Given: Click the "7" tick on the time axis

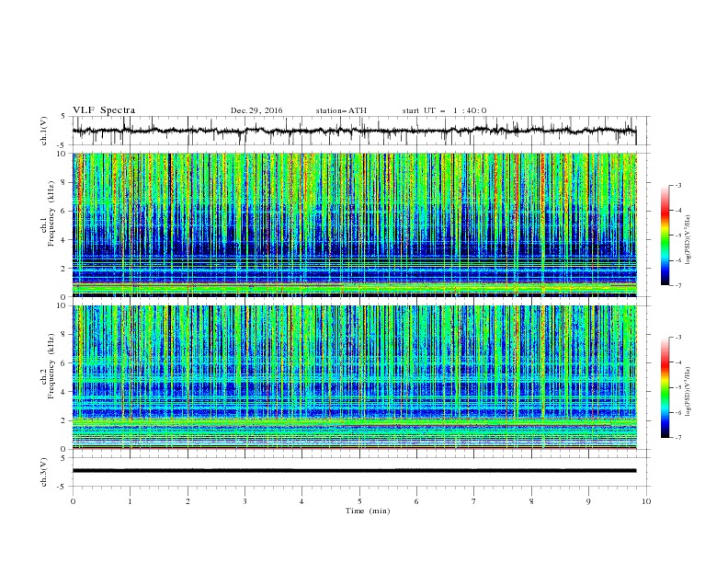Looking at the screenshot, I should point(474,501).
